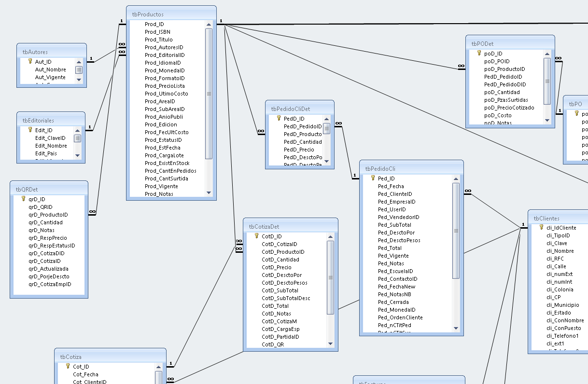Click the key icon beside poD_ID
588x384 pixels.
(479, 54)
